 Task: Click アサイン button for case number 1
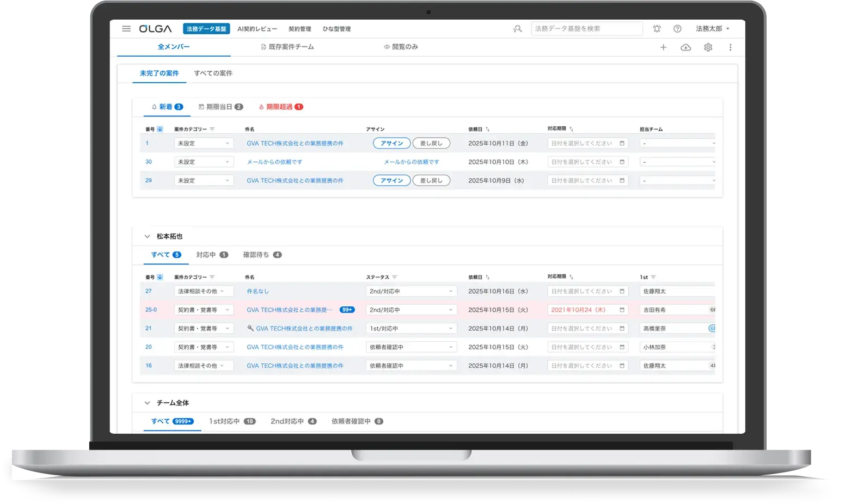(x=391, y=143)
